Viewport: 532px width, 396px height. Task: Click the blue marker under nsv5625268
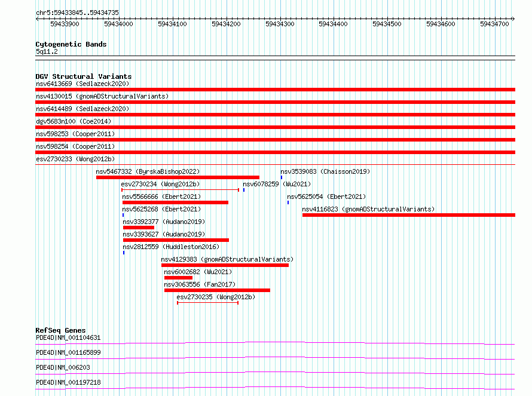coord(123,215)
